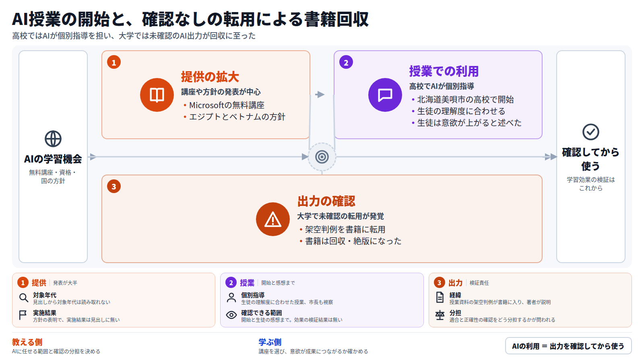
Task: Click the magnifier icon beside 対象年代
Action: pos(24,298)
